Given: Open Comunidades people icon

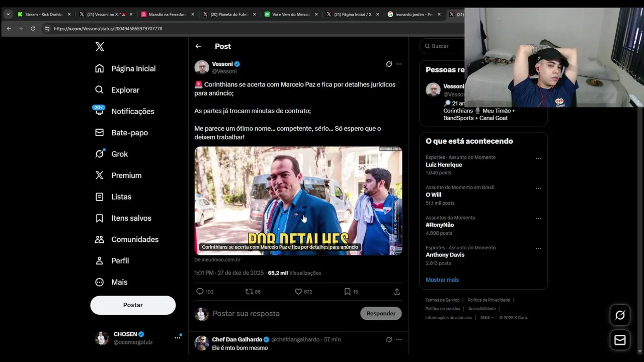Looking at the screenshot, I should 100,239.
